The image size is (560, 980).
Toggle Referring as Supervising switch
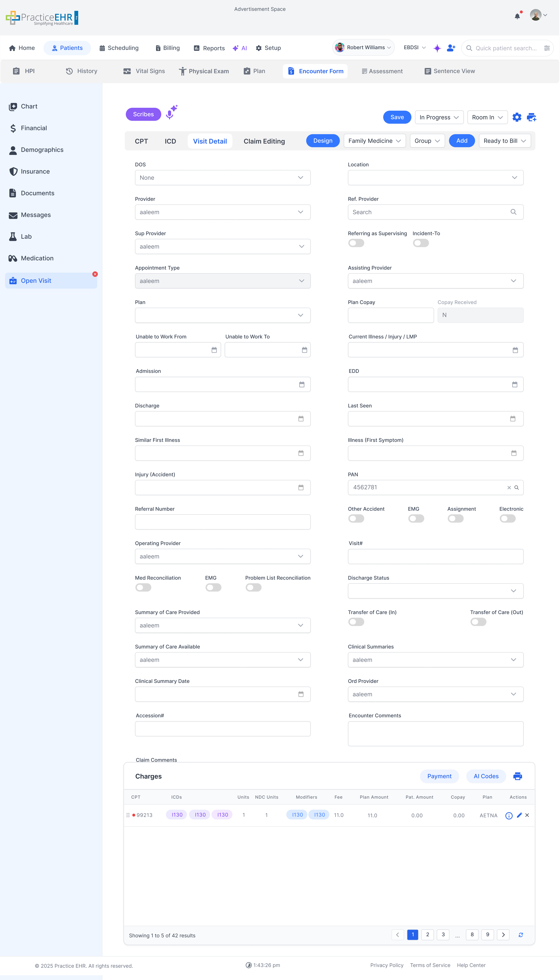[356, 243]
